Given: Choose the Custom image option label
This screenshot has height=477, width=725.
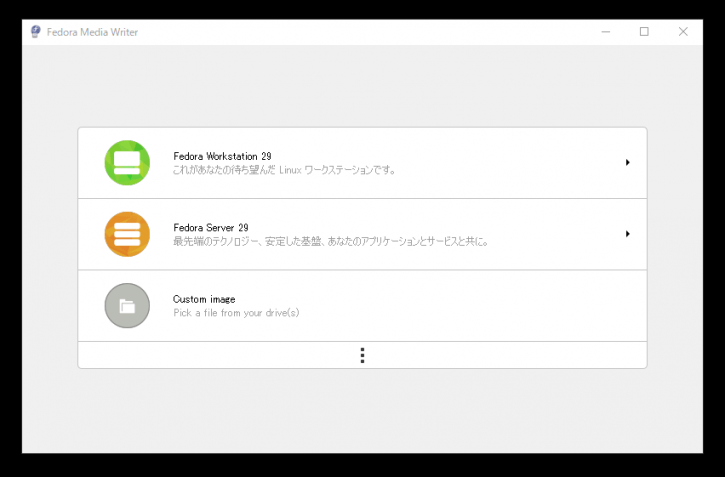Looking at the screenshot, I should click(x=204, y=299).
